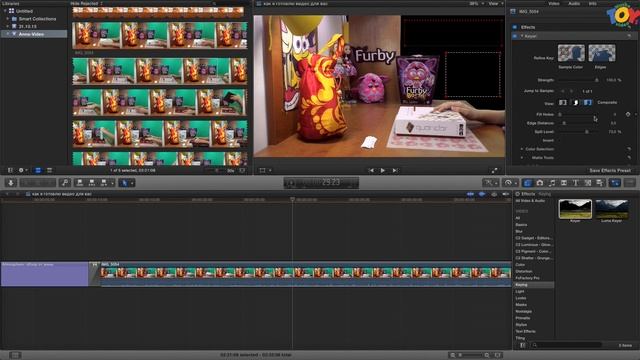Screen dimensions: 640x360
Task: Select the Luma Keyer effect thumbnail
Action: [611, 209]
